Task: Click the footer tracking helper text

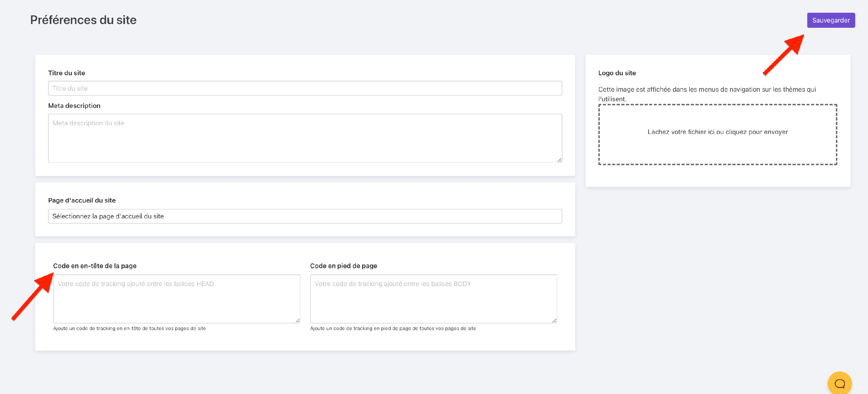Action: point(393,328)
